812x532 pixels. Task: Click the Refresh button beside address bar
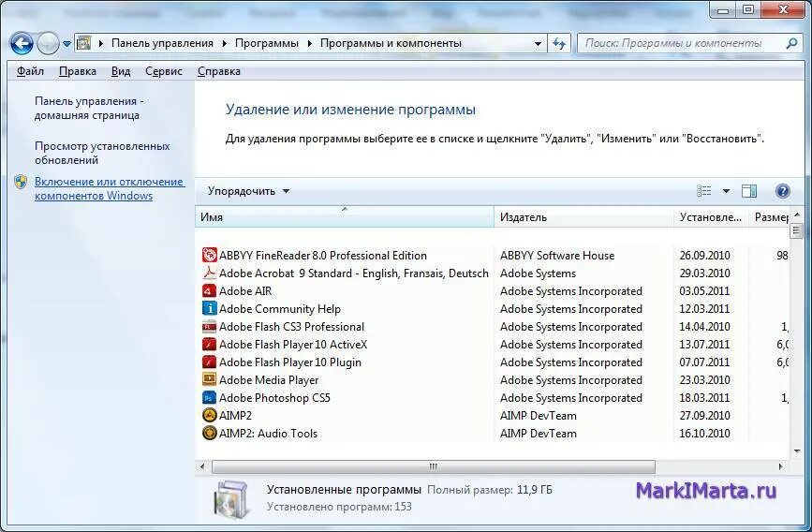pyautogui.click(x=559, y=43)
